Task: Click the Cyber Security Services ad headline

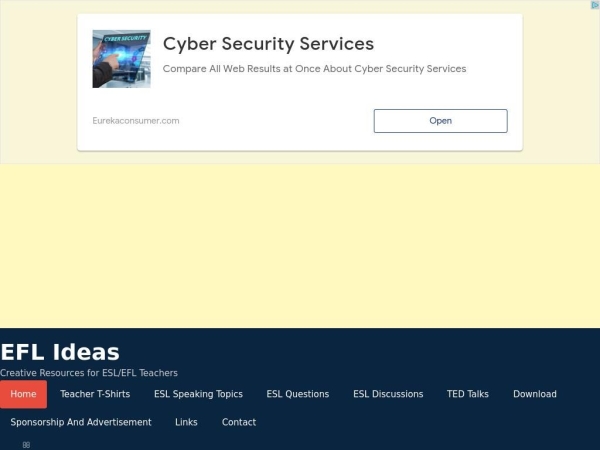Action: pyautogui.click(x=268, y=44)
